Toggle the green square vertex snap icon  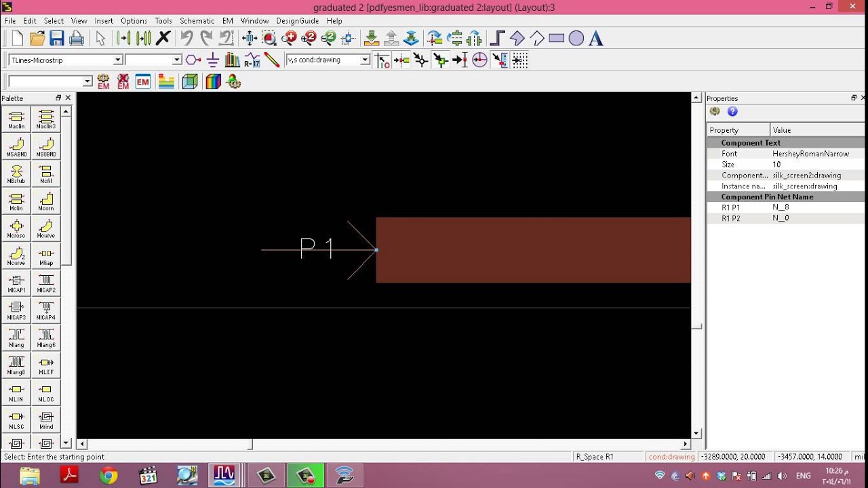[x=441, y=60]
